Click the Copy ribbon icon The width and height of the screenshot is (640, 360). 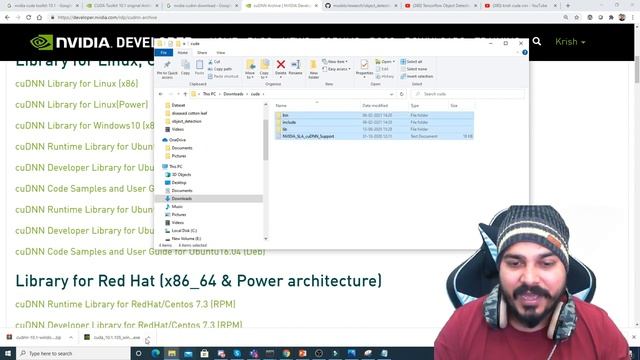pyautogui.click(x=185, y=67)
